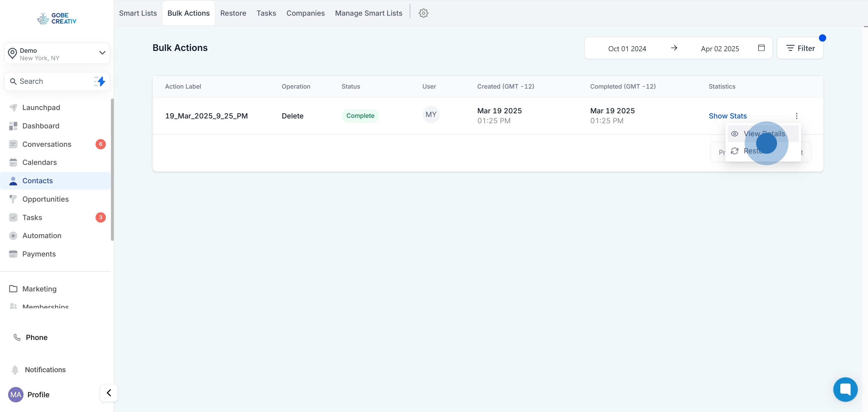Open the settings gear icon
Viewport: 868px width, 412px height.
pos(423,13)
